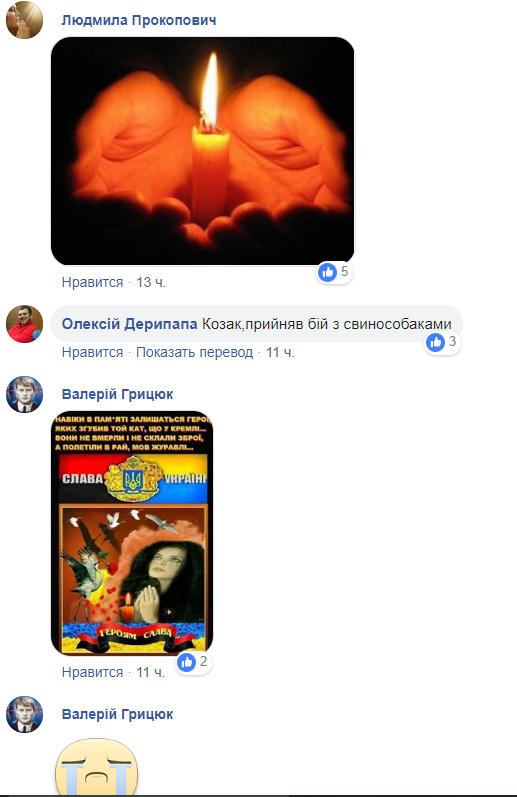Click the crying emoji sticker
This screenshot has height=797, width=517.
[x=97, y=767]
